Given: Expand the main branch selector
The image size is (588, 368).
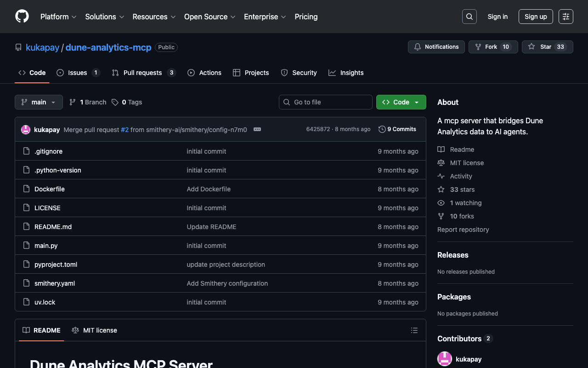Looking at the screenshot, I should [39, 102].
